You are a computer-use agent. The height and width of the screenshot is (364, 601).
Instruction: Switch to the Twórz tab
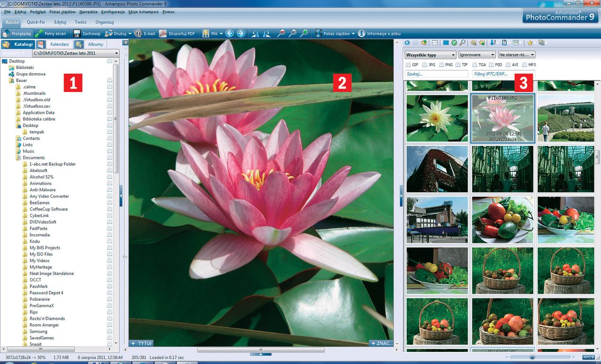coord(80,22)
